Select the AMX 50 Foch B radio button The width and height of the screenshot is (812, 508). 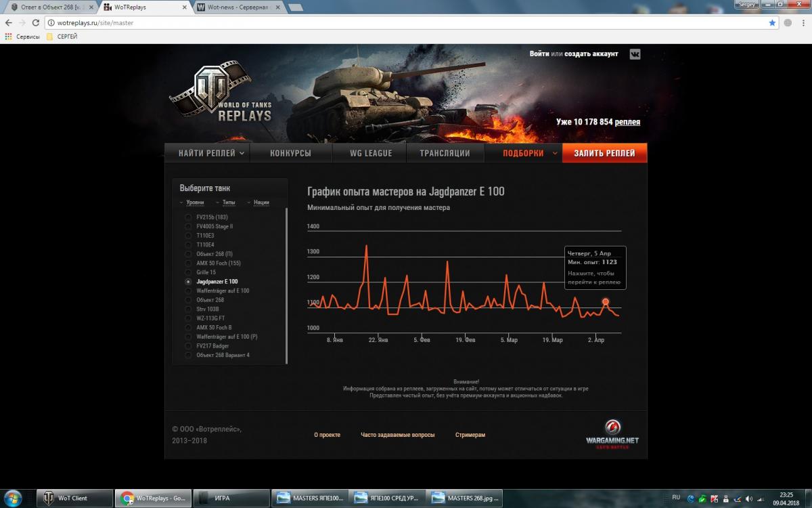pos(188,327)
